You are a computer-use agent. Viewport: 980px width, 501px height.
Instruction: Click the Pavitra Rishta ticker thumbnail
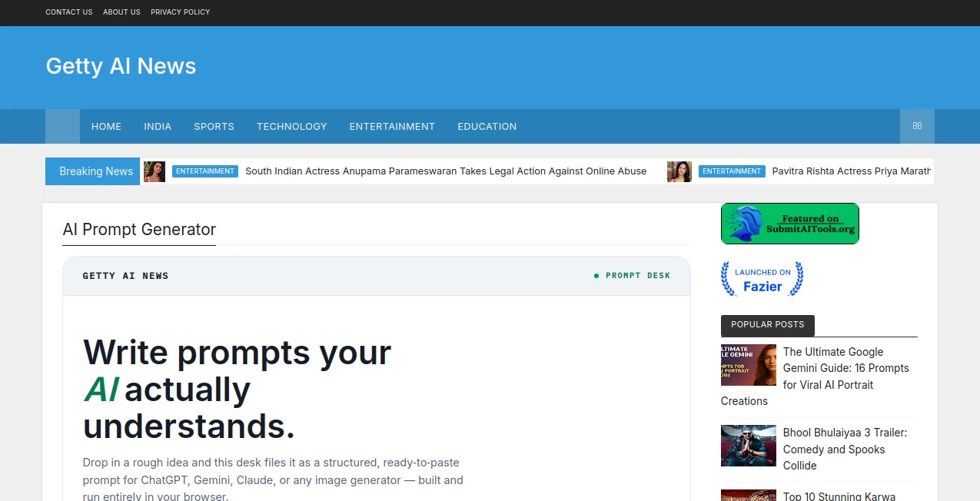(x=679, y=171)
